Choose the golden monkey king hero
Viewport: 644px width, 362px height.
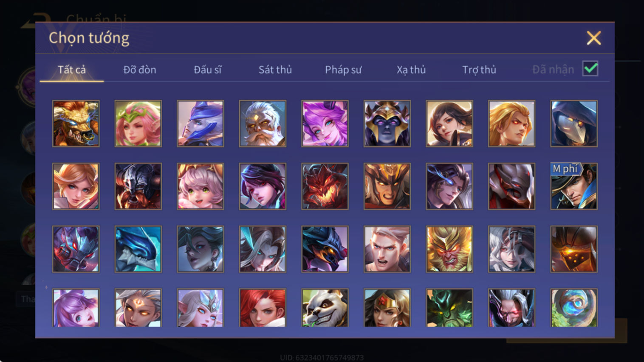click(449, 249)
